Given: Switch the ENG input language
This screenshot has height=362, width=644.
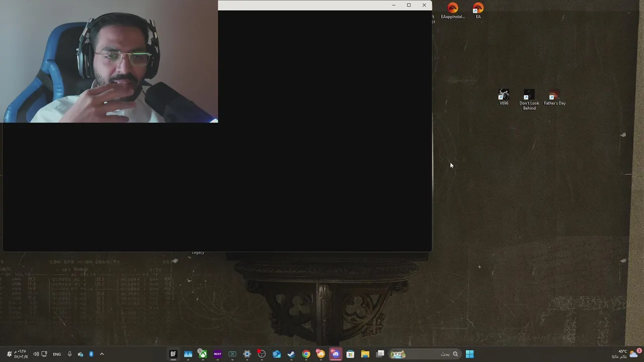Looking at the screenshot, I should (57, 354).
